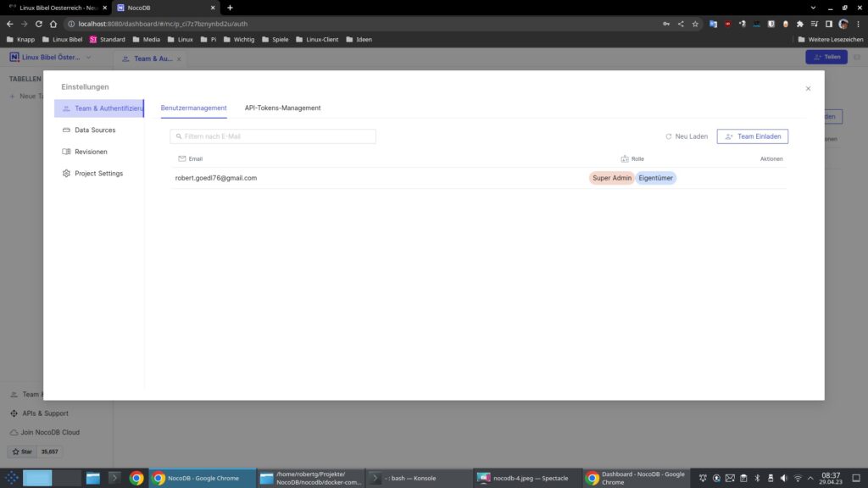Open the Wichtig bookmark folder
The height and width of the screenshot is (488, 868).
click(238, 39)
